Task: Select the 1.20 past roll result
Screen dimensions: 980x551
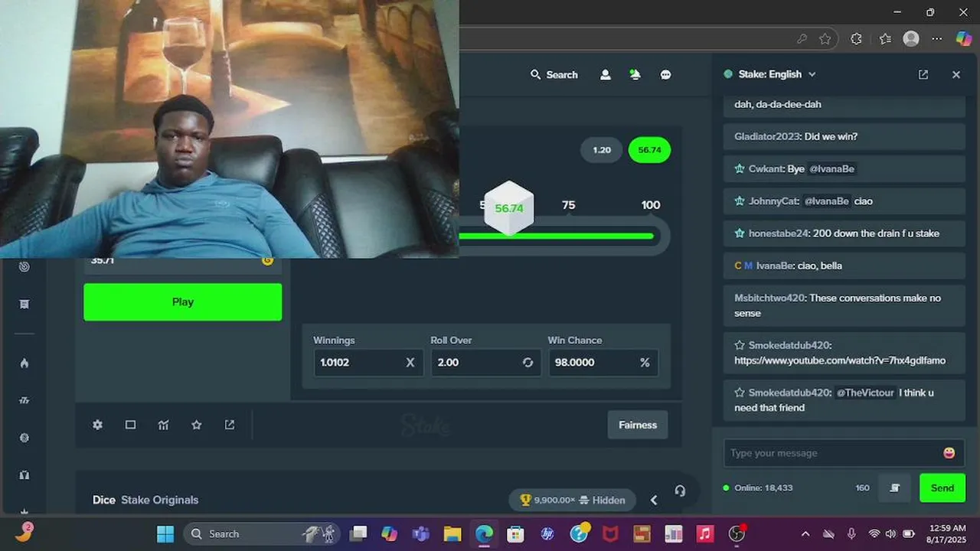Action: point(602,150)
